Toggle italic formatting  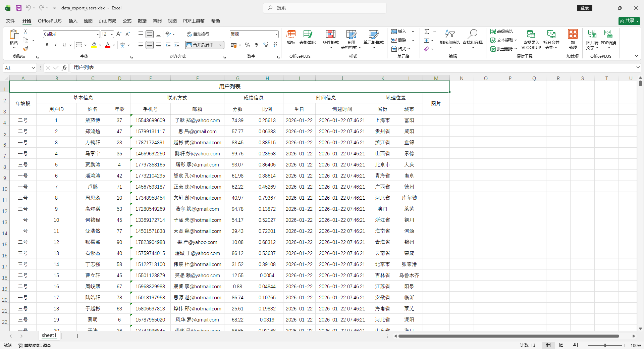55,45
